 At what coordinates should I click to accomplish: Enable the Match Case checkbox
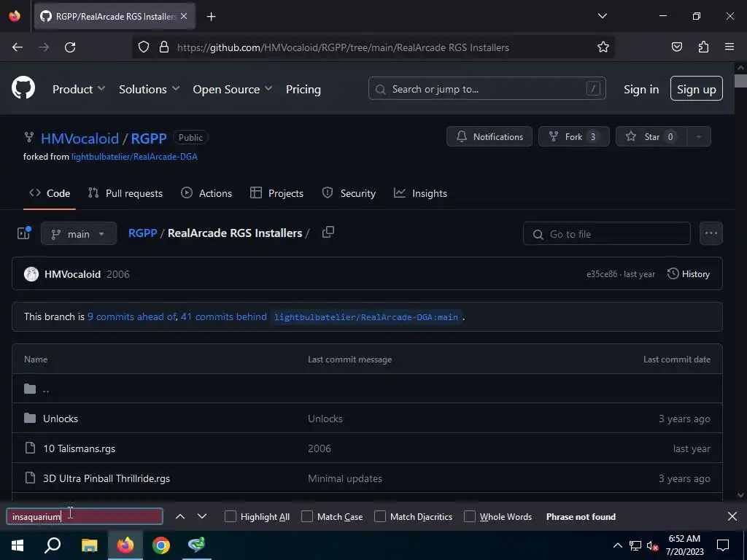coord(307,517)
